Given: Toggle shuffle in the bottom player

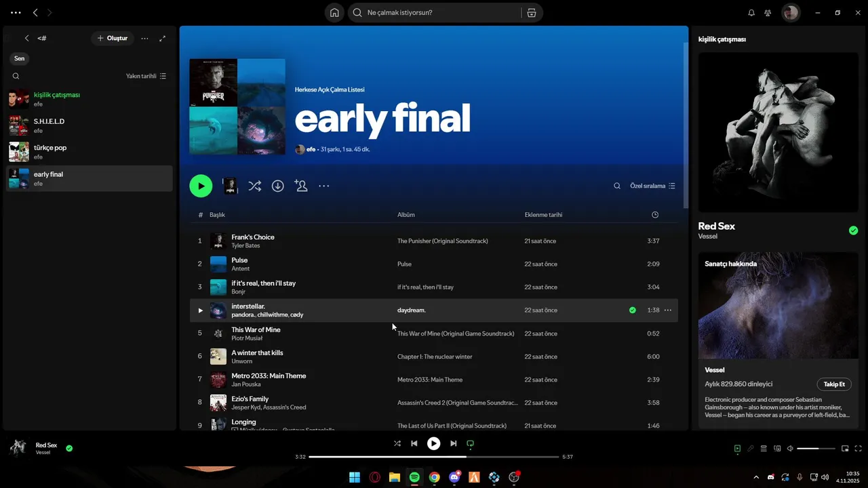Looking at the screenshot, I should pyautogui.click(x=397, y=443).
